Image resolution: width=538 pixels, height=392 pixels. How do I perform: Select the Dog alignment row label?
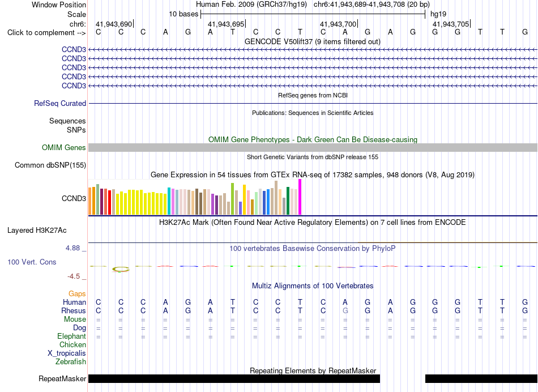tap(79, 328)
